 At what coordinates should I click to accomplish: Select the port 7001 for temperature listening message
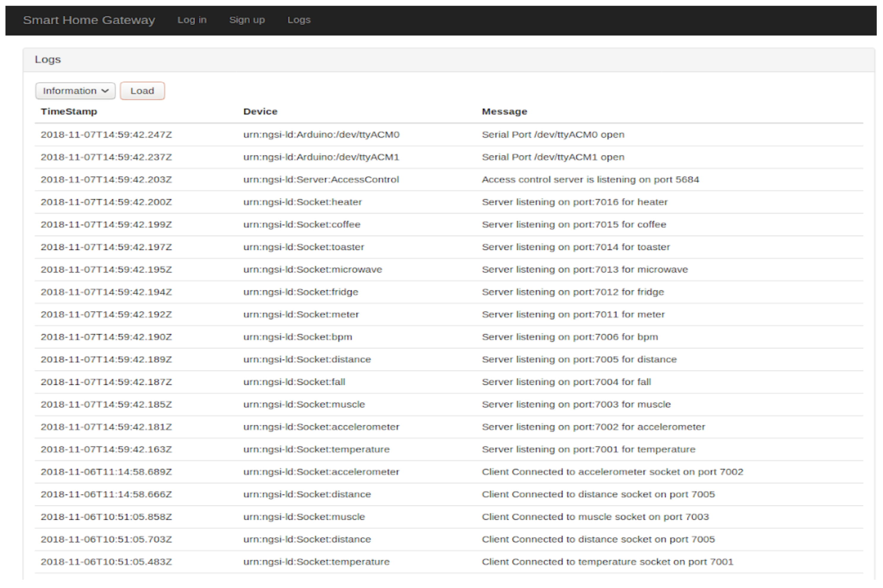coord(588,450)
